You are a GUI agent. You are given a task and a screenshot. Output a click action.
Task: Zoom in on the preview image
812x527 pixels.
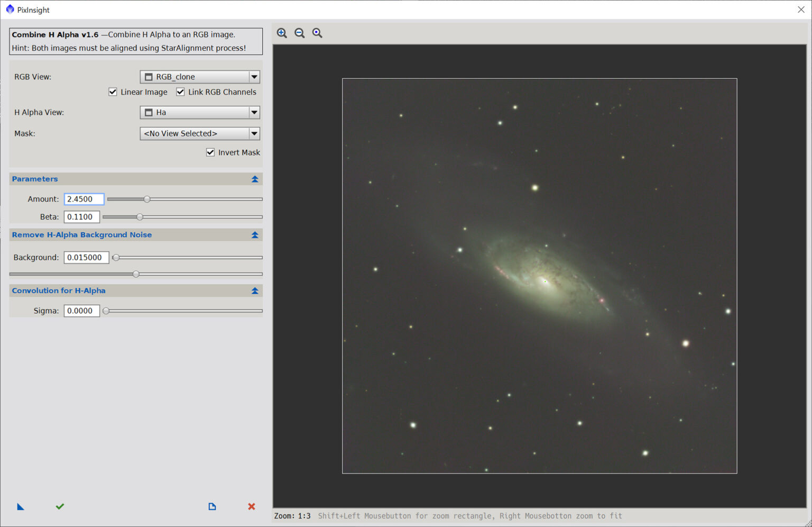282,33
